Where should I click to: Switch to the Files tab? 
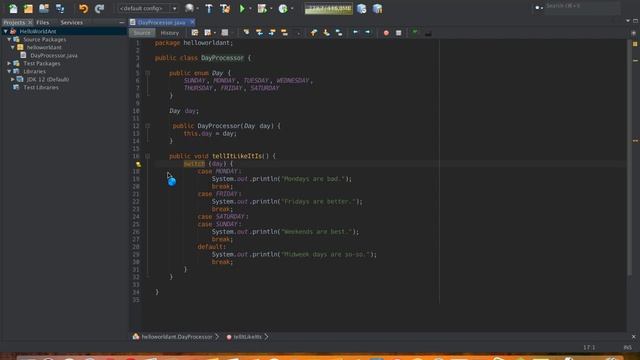42,22
